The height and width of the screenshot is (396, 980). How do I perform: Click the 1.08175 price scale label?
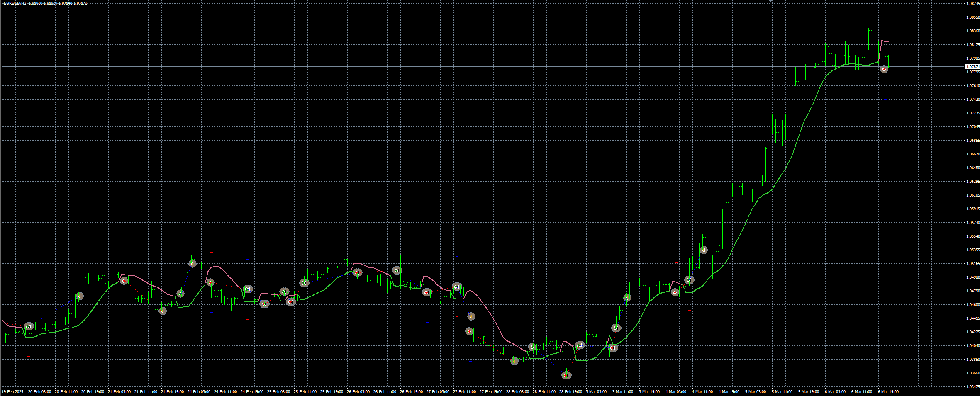(973, 45)
